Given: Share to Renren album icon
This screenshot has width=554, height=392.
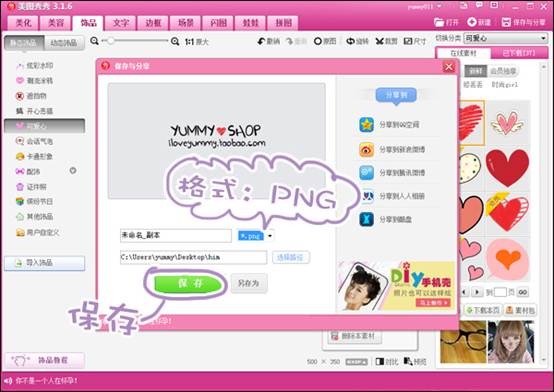Looking at the screenshot, I should click(366, 196).
